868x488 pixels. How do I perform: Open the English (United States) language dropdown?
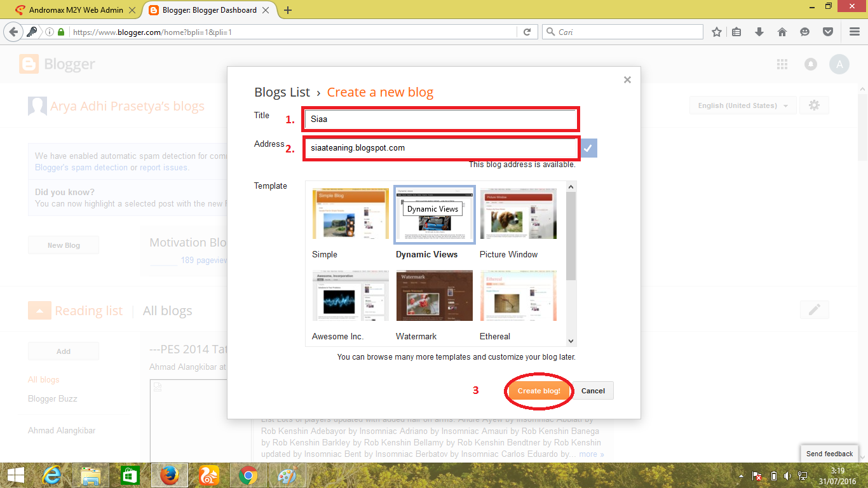pos(742,105)
